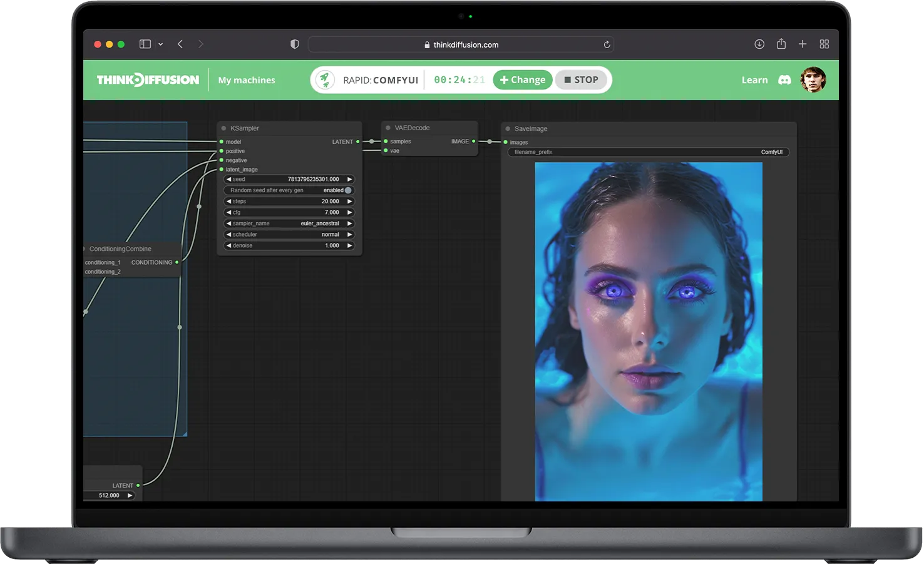Click the ThinkDiffusion logo
This screenshot has height=564, width=924.
(x=148, y=79)
